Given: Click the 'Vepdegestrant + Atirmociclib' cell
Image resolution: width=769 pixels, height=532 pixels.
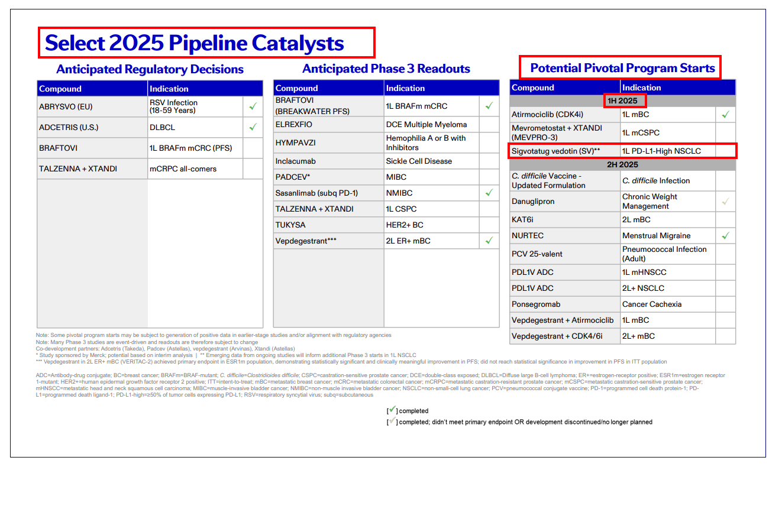Looking at the screenshot, I should tap(565, 320).
